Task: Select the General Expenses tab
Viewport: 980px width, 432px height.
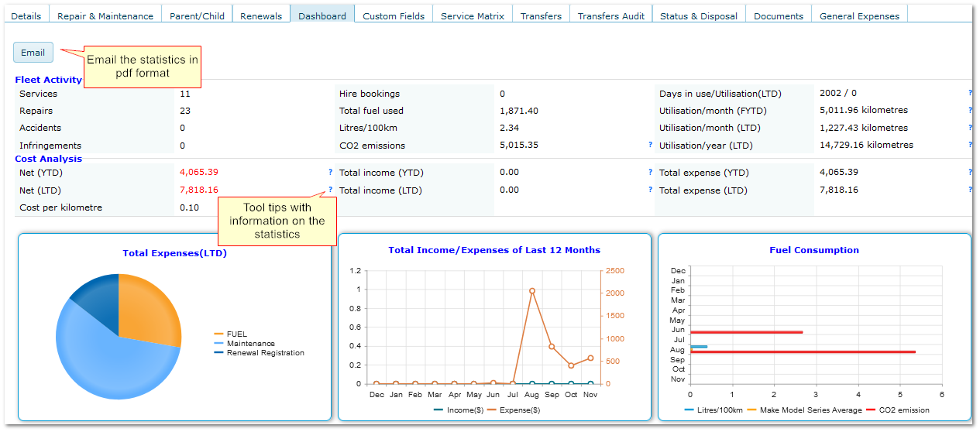Action: click(x=859, y=15)
